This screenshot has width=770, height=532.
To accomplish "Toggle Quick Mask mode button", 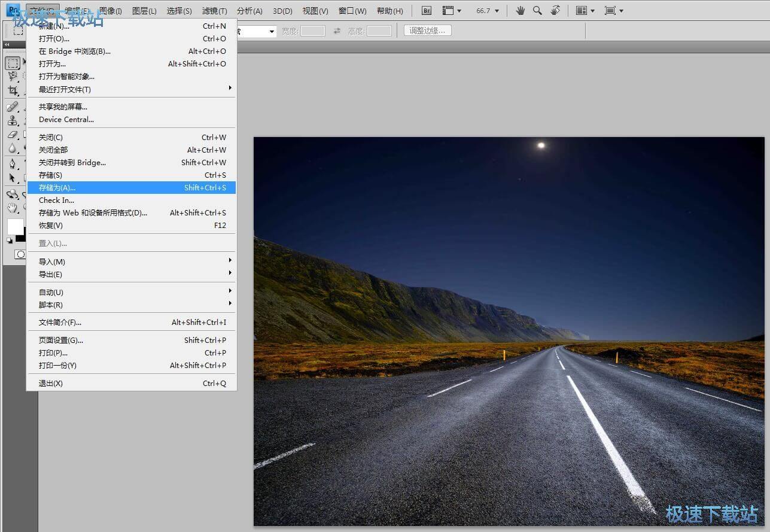I will coord(20,254).
